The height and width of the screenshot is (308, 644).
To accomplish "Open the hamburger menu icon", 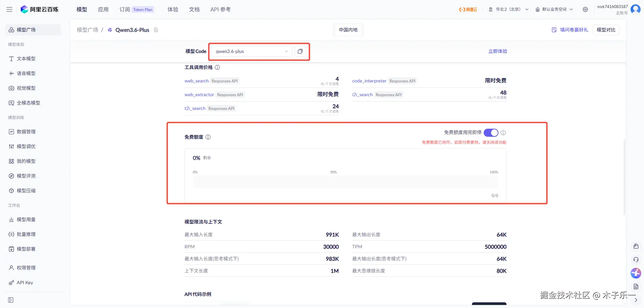I will coord(9,9).
